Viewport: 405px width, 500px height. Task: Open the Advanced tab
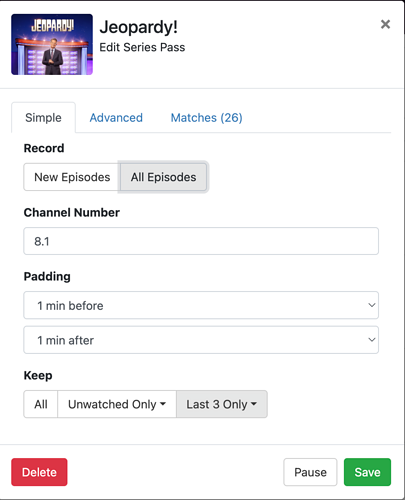pyautogui.click(x=116, y=118)
